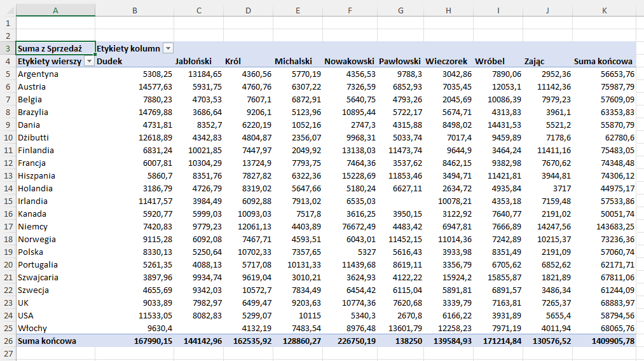
Task: Select column K header
Action: [x=604, y=10]
